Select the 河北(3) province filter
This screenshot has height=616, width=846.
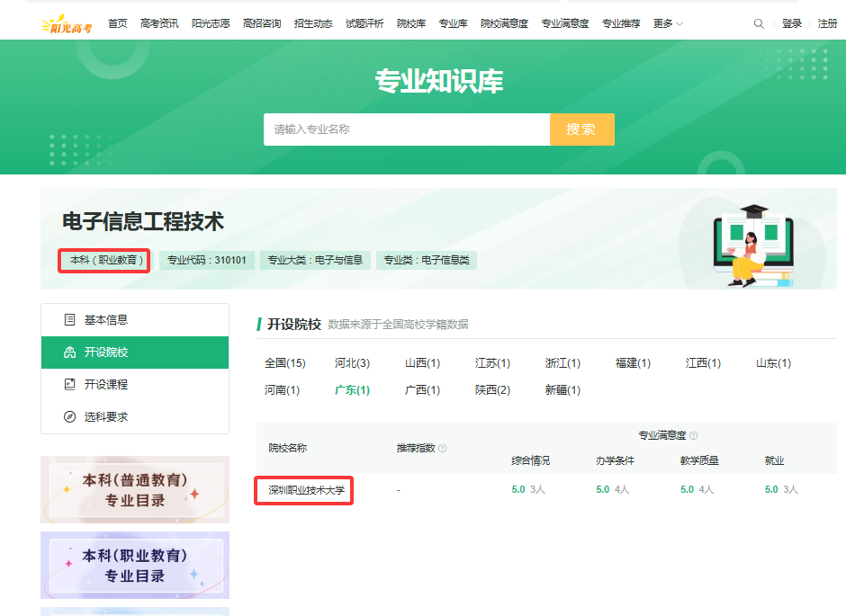click(352, 362)
